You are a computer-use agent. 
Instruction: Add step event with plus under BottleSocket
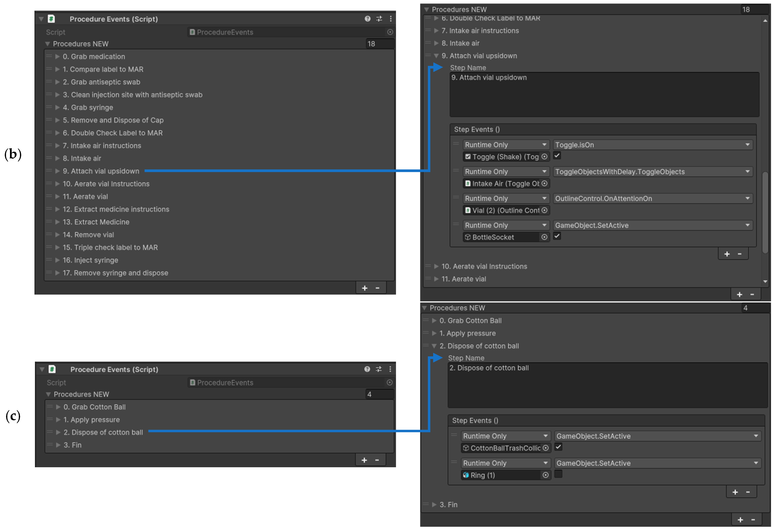click(x=727, y=254)
